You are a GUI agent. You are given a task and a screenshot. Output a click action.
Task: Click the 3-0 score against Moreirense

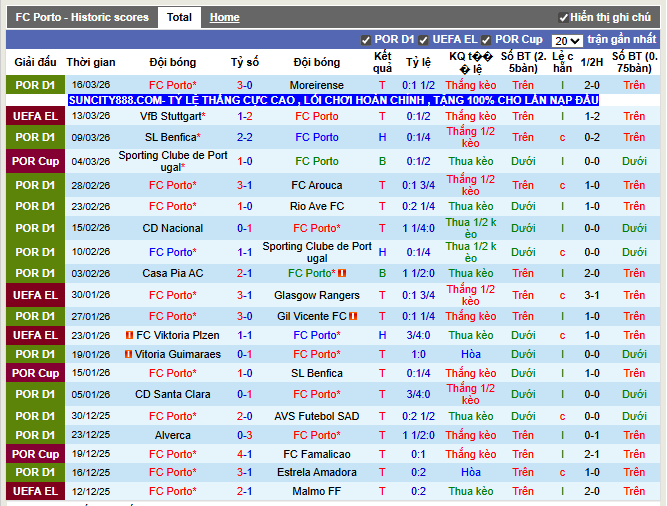coord(244,85)
